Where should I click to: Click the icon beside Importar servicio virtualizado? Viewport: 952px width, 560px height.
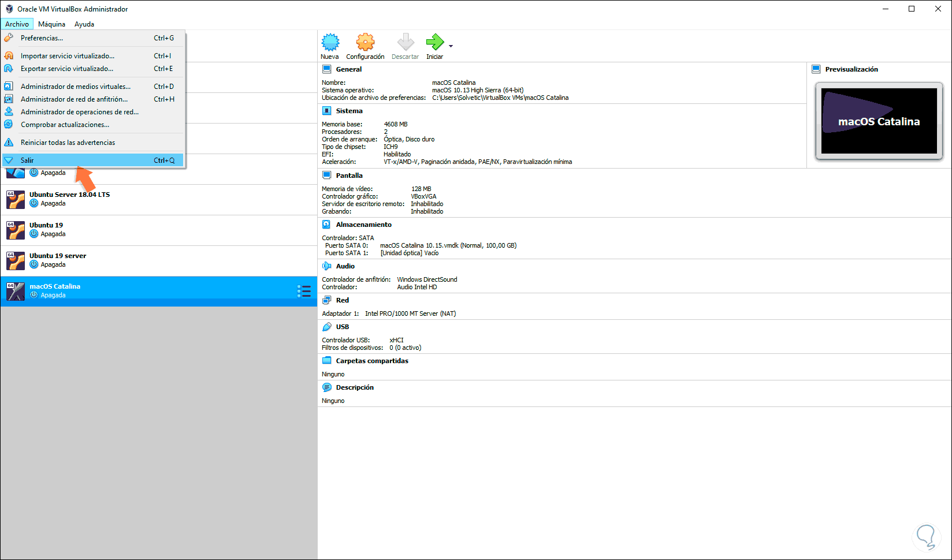(x=9, y=56)
